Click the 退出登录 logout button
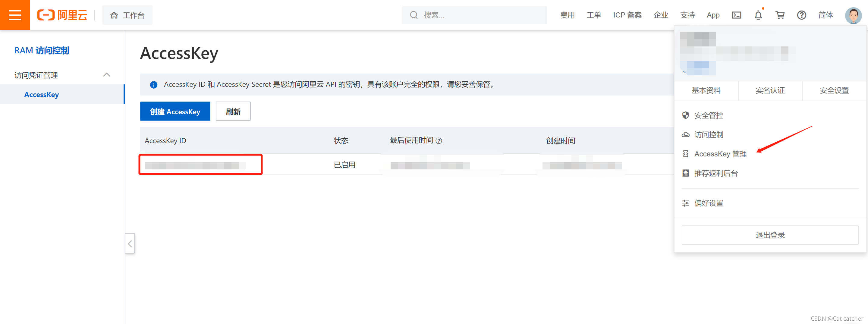 (770, 235)
